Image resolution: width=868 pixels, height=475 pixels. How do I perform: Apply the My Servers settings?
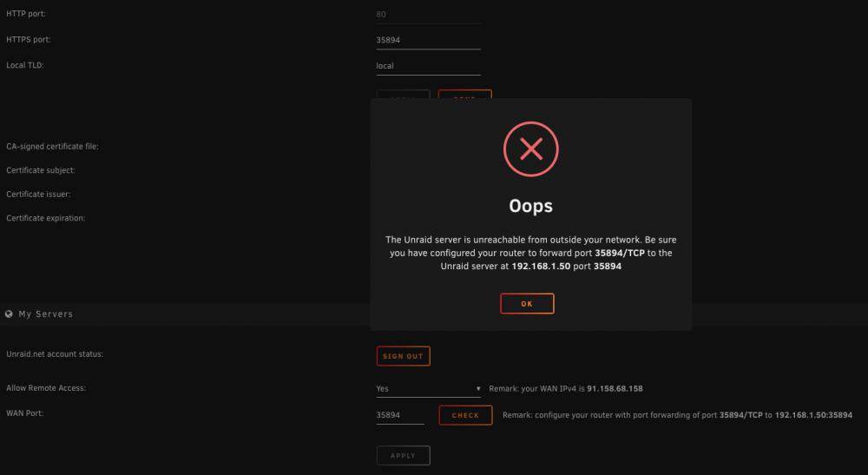tap(403, 456)
